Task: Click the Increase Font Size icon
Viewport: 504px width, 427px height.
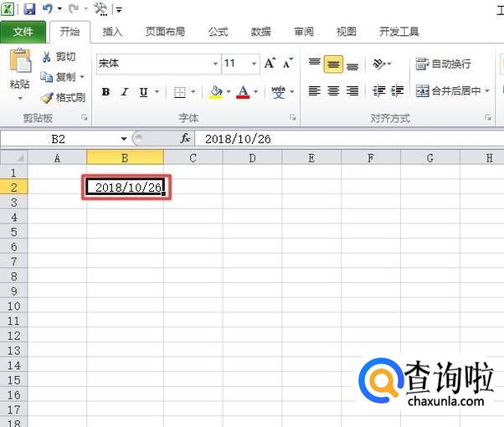Action: tap(270, 64)
